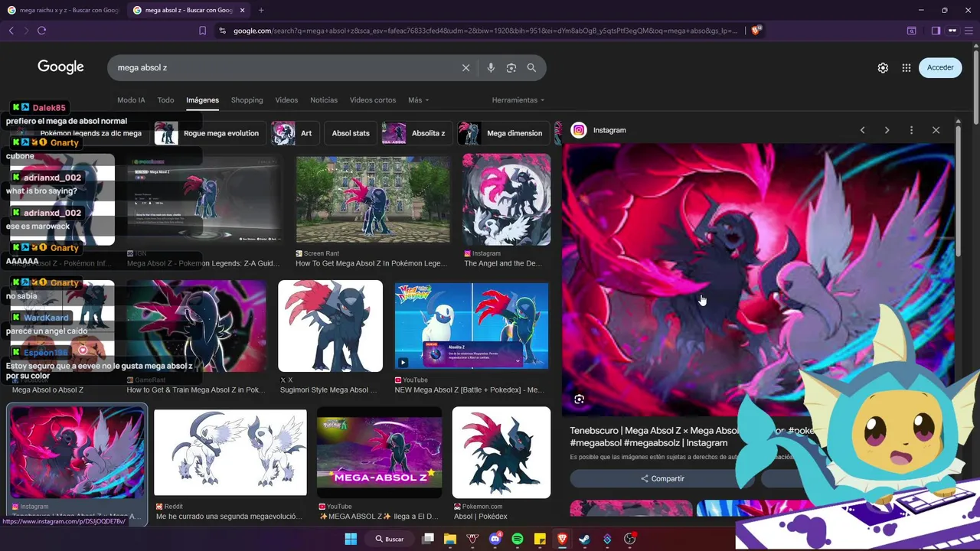Click the Acceder sign-in button
This screenshot has width=980, height=551.
(940, 67)
